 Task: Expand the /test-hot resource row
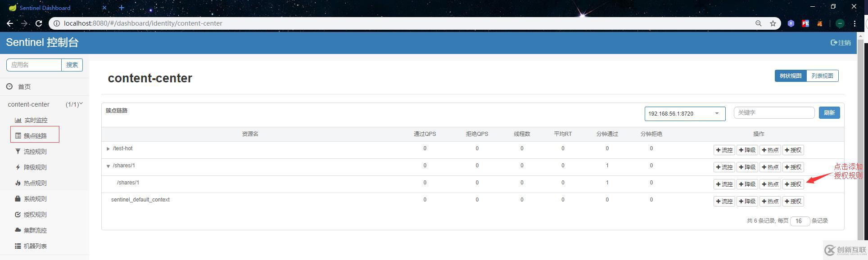108,149
